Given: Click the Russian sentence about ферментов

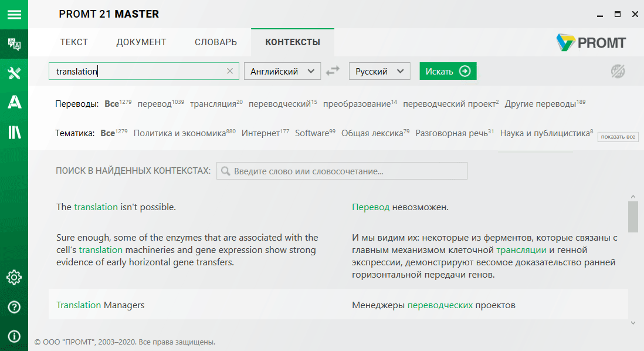Looking at the screenshot, I should [x=484, y=256].
